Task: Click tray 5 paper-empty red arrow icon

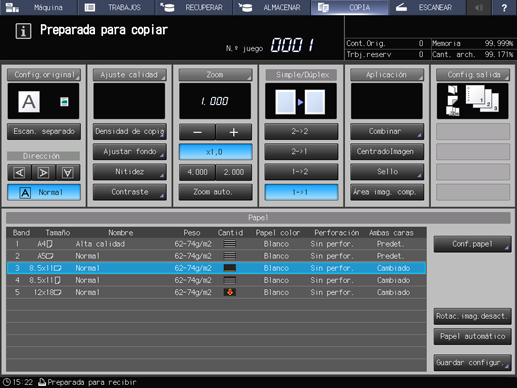Action: coord(230,292)
